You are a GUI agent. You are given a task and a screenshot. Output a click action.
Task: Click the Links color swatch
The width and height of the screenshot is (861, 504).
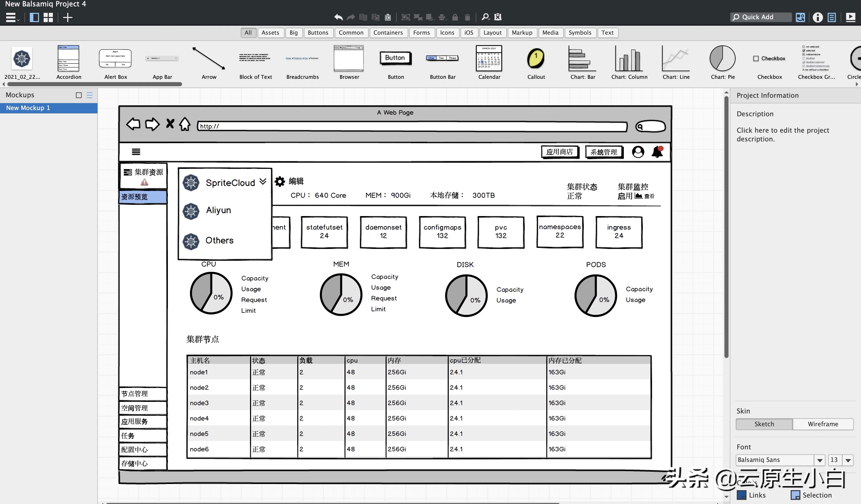click(741, 495)
